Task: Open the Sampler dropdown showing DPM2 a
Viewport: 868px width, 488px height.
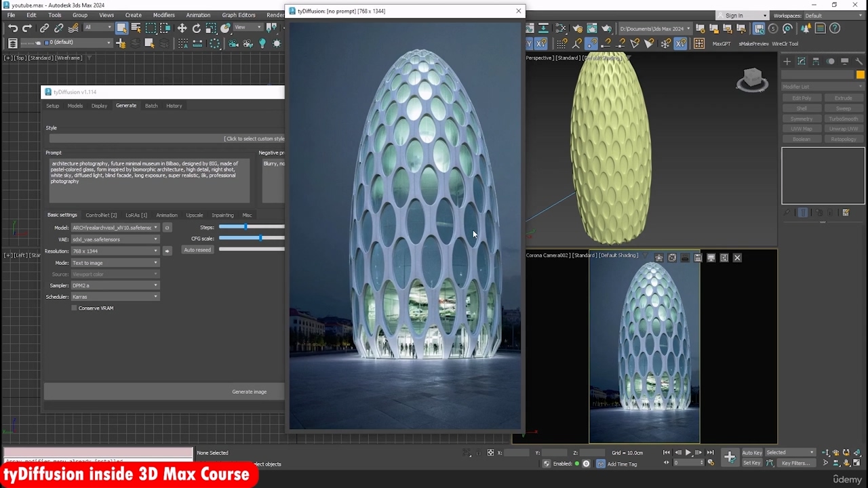Action: coord(115,285)
